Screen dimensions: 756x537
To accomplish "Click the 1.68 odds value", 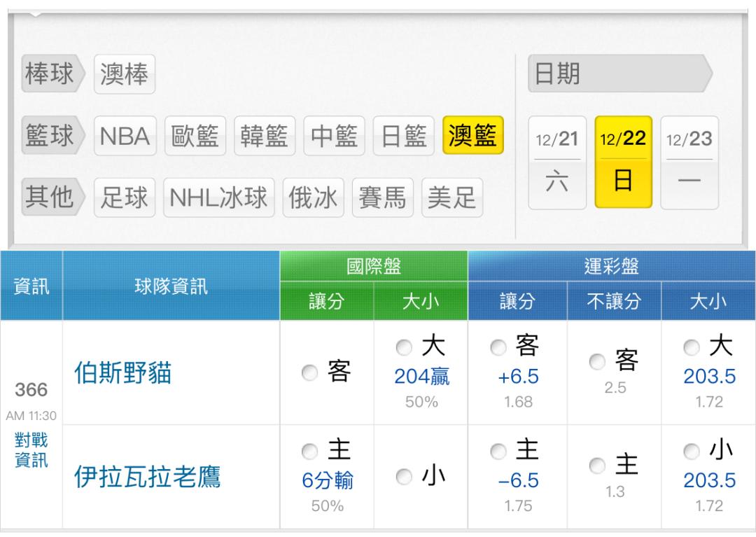I will pyautogui.click(x=518, y=402).
